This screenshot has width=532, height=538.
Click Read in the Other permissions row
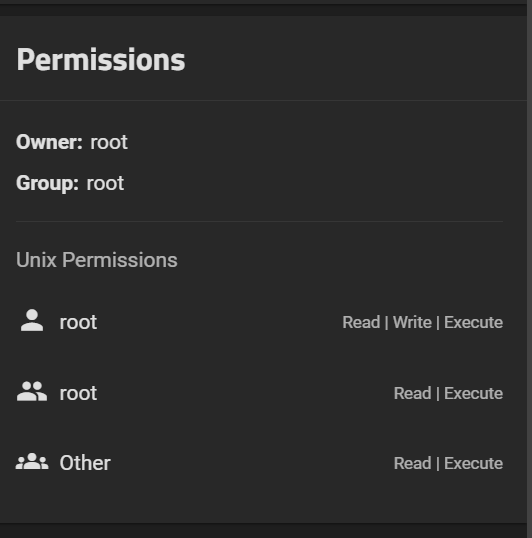tap(413, 463)
